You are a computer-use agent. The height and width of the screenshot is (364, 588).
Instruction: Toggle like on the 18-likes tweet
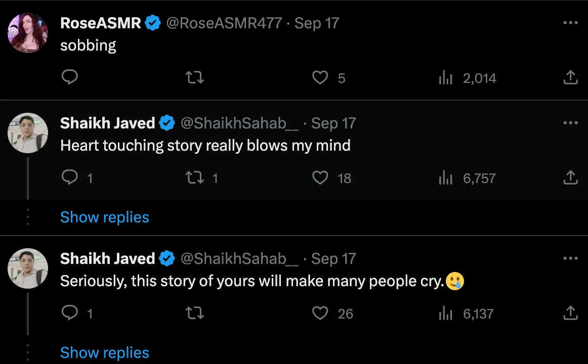pyautogui.click(x=320, y=177)
